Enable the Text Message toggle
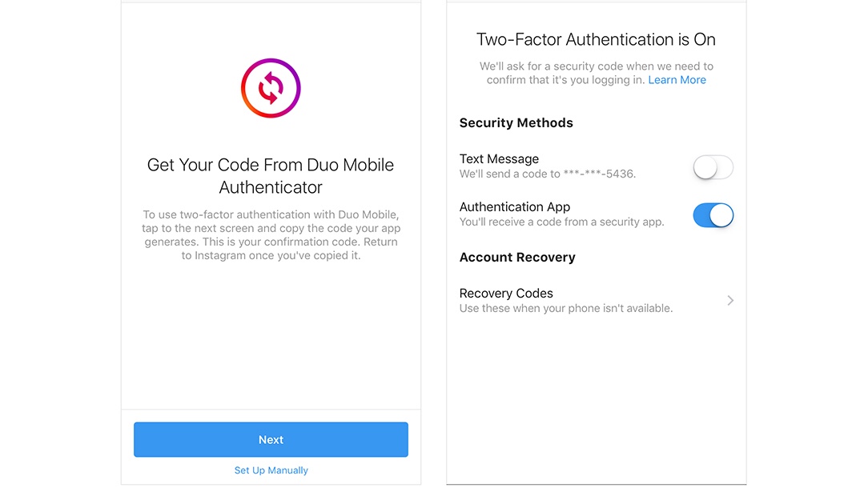Viewport: 868px width, 488px height. click(713, 167)
